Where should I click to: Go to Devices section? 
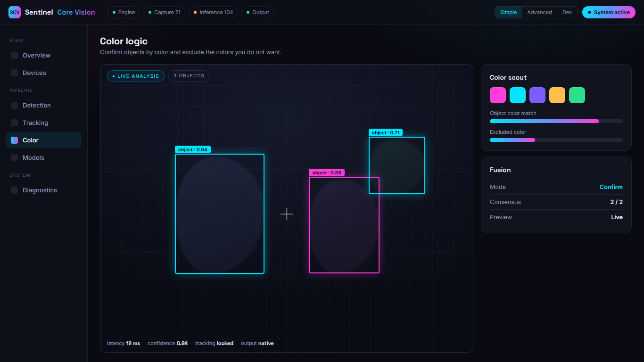43,73
